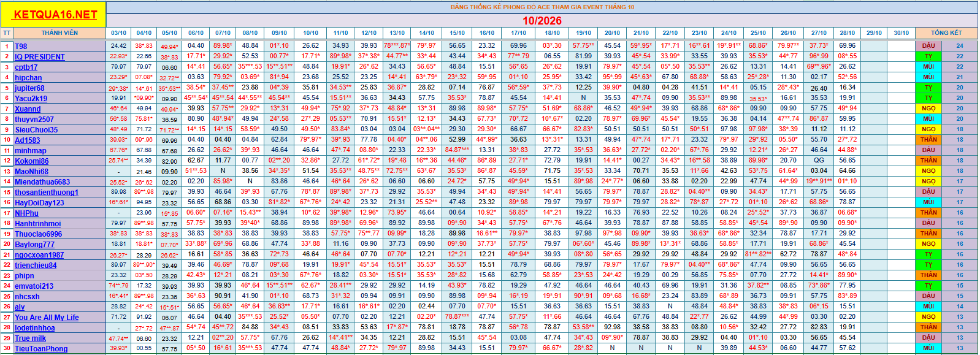The width and height of the screenshot is (980, 355).
Task: Click the 10/2026 month title
Action: point(542,21)
